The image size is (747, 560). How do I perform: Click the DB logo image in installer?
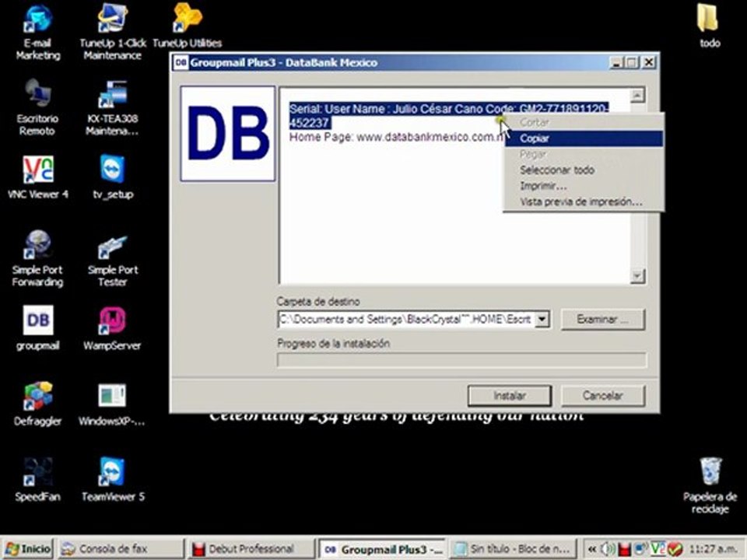[228, 134]
